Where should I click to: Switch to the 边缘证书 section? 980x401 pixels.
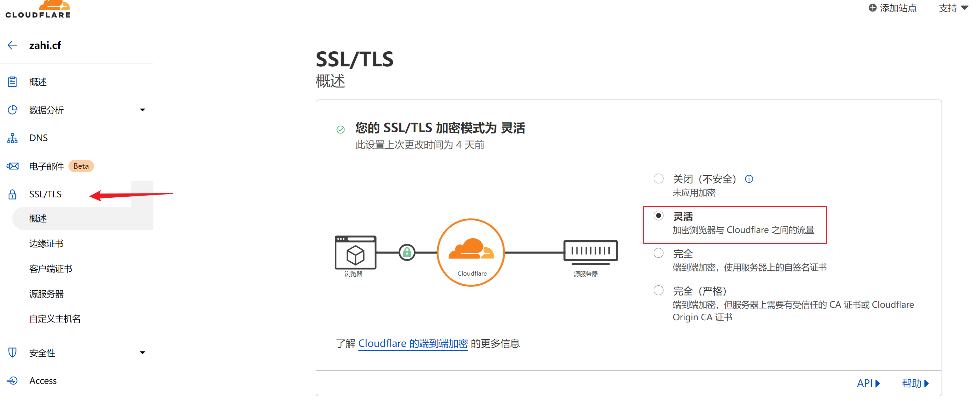pos(46,243)
